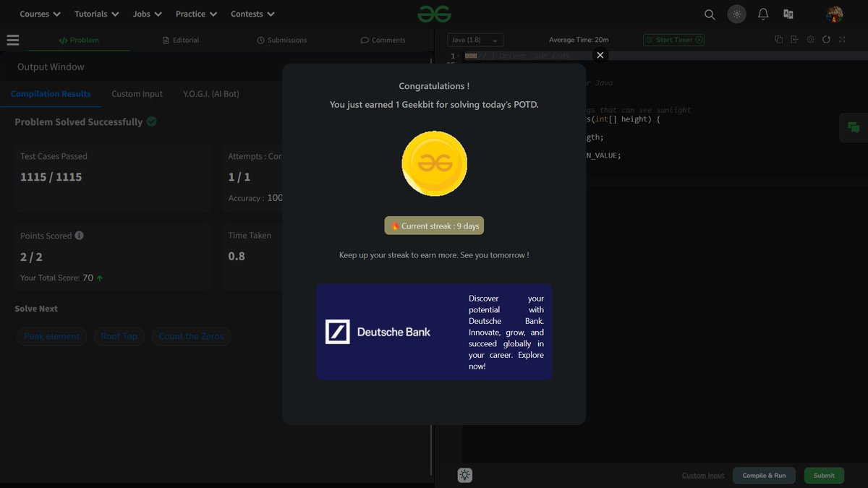Click the Geekbit gold coin
868x488 pixels.
(x=434, y=163)
